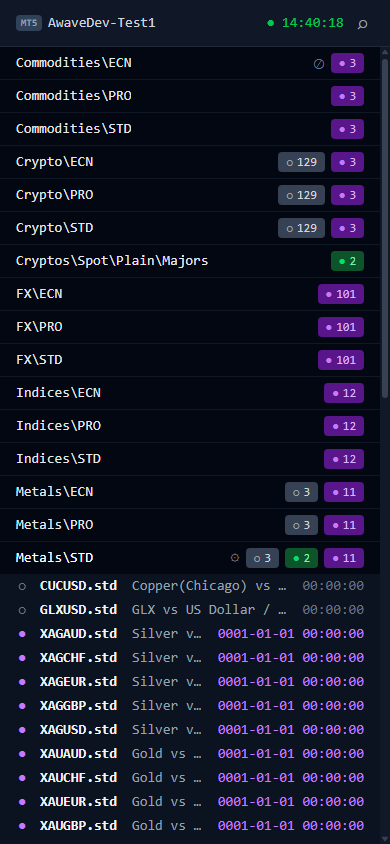Select the XAGEUR.std symbol name
The width and height of the screenshot is (390, 844).
(x=78, y=681)
